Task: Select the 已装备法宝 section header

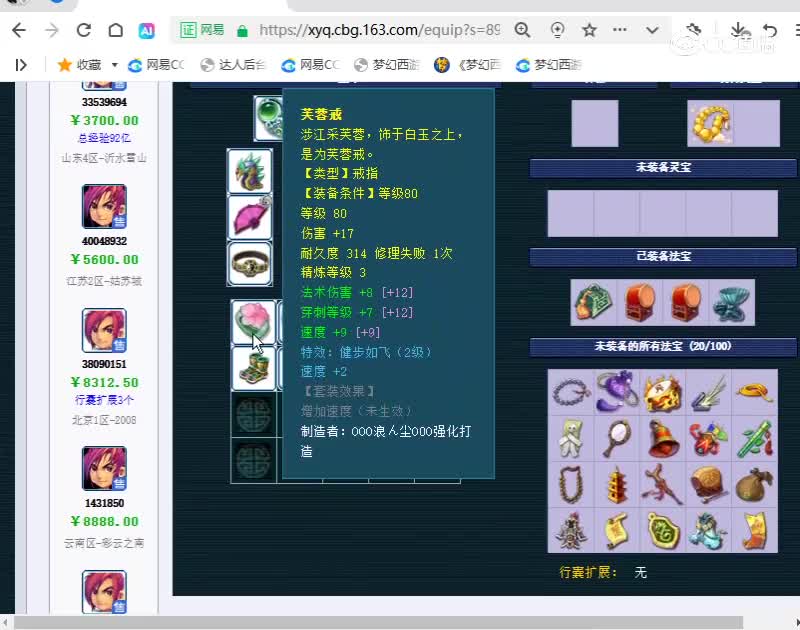Action: (x=663, y=256)
